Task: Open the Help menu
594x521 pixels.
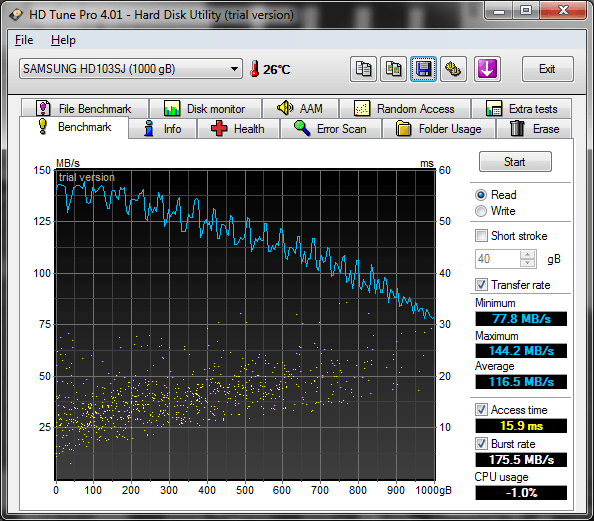Action: [63, 40]
